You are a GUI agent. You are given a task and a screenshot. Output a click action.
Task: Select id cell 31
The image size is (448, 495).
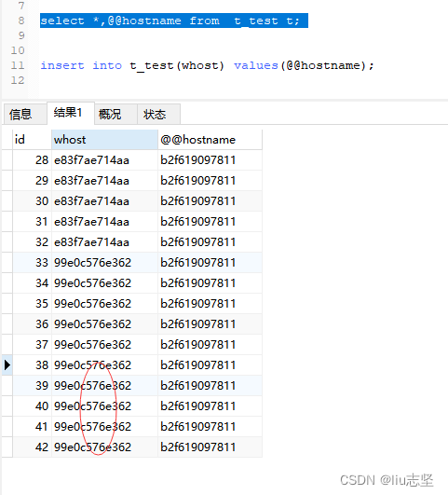pos(32,222)
